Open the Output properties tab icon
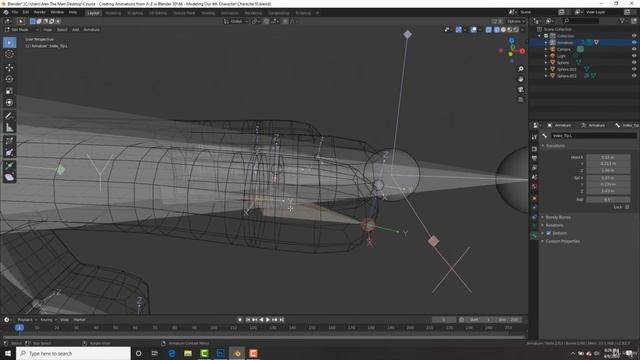The image size is (640, 360). click(x=534, y=158)
